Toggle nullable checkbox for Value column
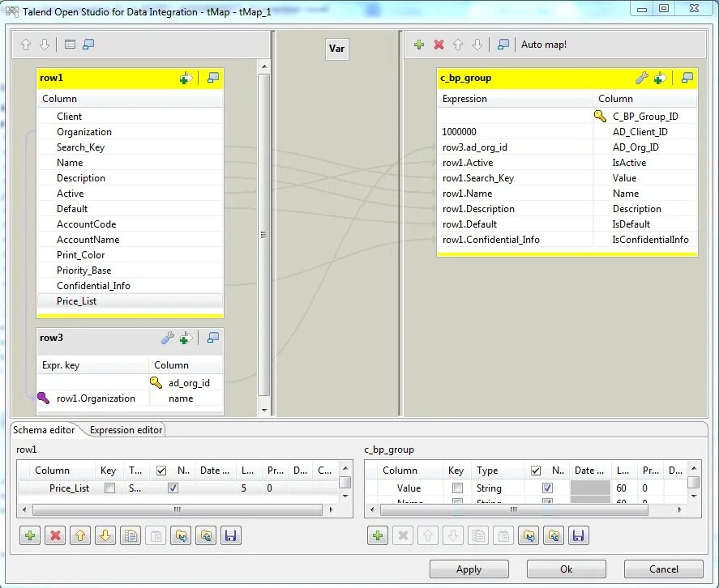Viewport: 719px width, 588px height. (546, 488)
